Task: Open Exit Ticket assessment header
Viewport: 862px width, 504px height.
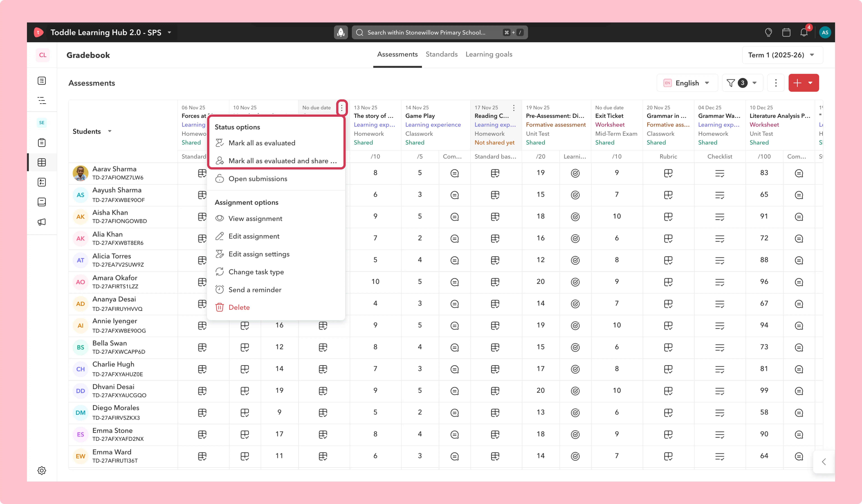Action: pyautogui.click(x=609, y=116)
